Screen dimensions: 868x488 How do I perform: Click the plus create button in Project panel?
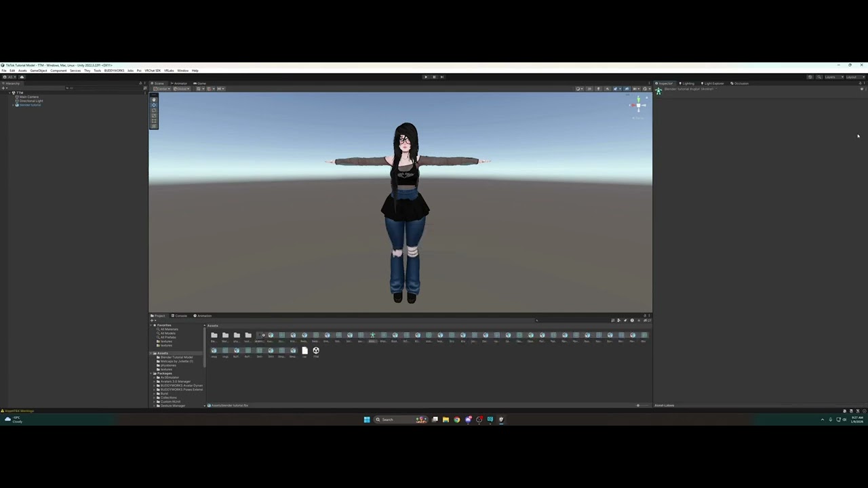(x=153, y=321)
